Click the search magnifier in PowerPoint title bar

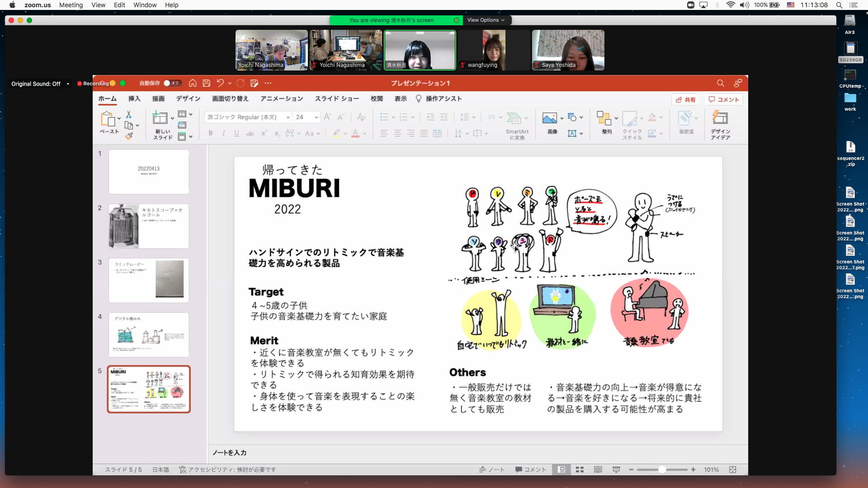[721, 83]
